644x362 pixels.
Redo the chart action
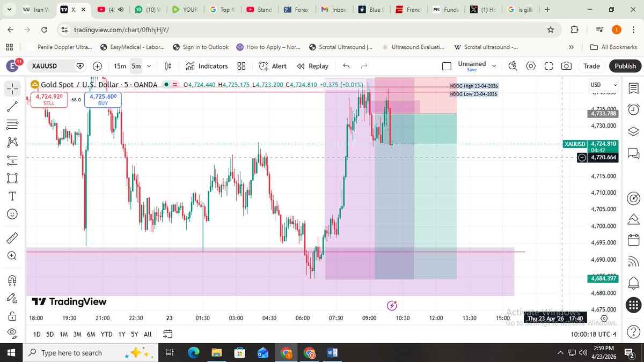point(364,66)
